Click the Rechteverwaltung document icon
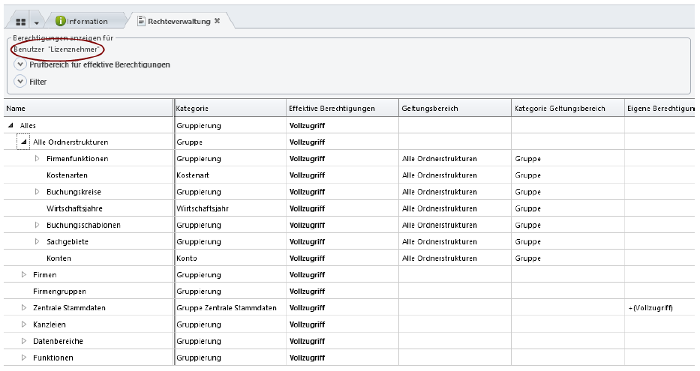Screen dimensions: 700x371 click(x=141, y=21)
